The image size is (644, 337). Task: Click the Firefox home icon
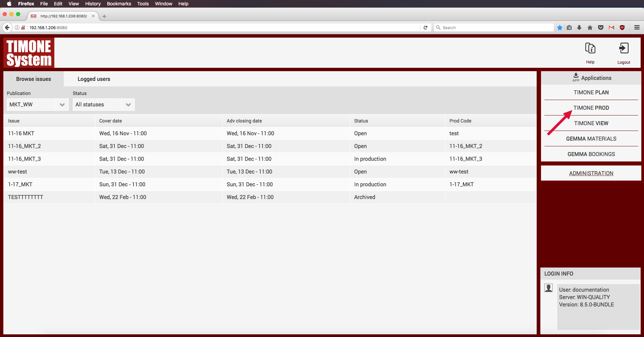click(x=590, y=28)
